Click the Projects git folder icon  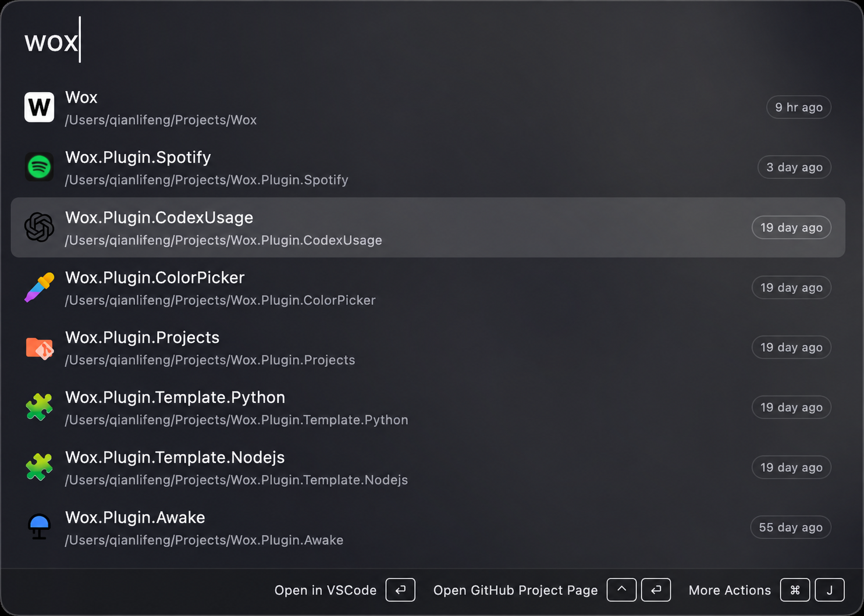click(39, 347)
